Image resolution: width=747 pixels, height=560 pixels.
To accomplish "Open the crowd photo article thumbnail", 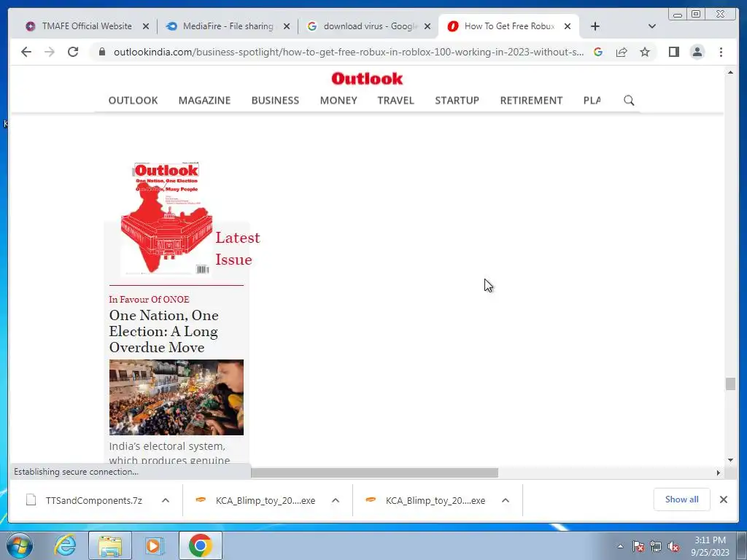I will pos(177,397).
